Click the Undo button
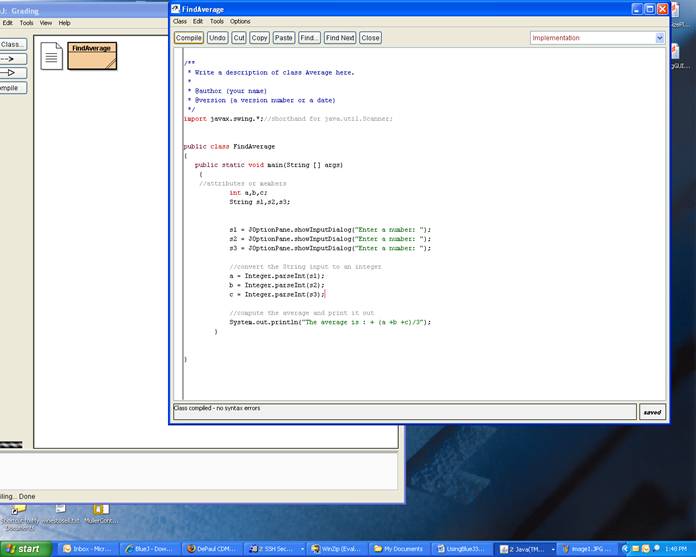Image resolution: width=696 pixels, height=557 pixels. pyautogui.click(x=218, y=38)
